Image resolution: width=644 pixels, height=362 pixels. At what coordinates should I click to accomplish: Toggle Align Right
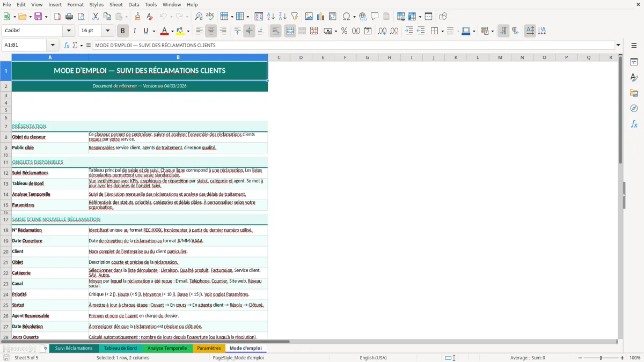click(x=223, y=31)
